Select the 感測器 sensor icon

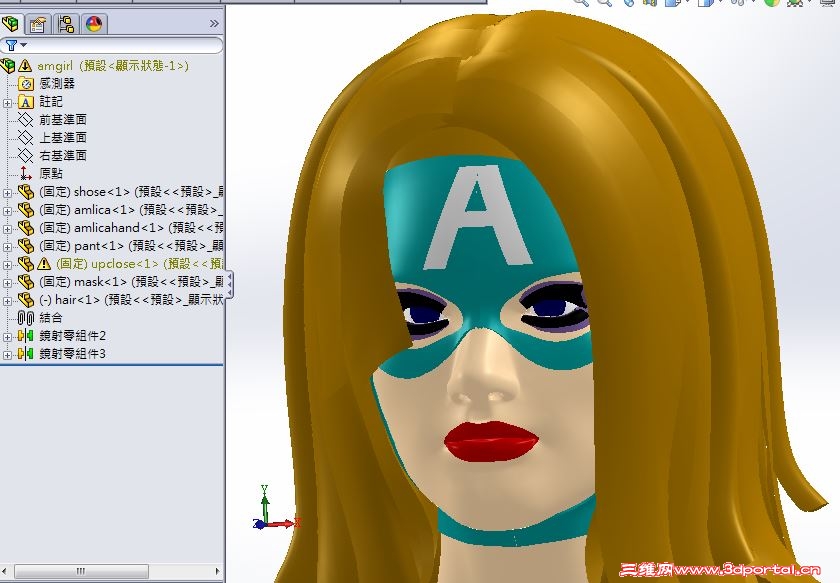pyautogui.click(x=25, y=84)
